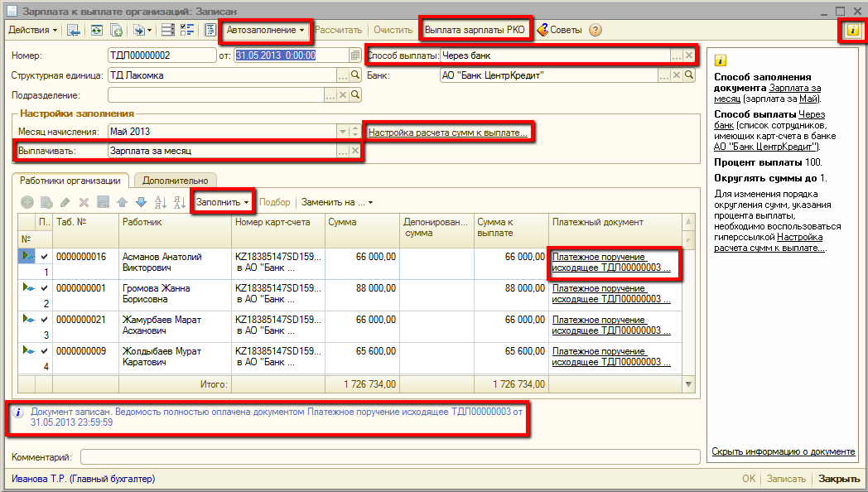Sort table ascending with the А-Я icon
Image resolution: width=868 pixels, height=492 pixels.
point(161,202)
